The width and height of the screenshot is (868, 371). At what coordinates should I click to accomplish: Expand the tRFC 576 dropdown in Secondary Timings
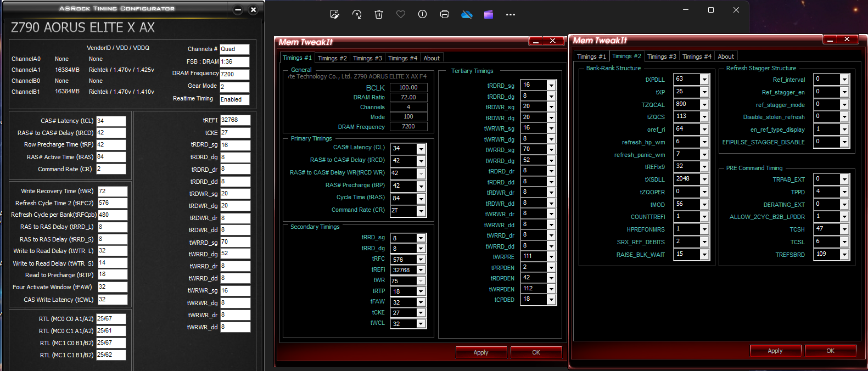(x=421, y=260)
